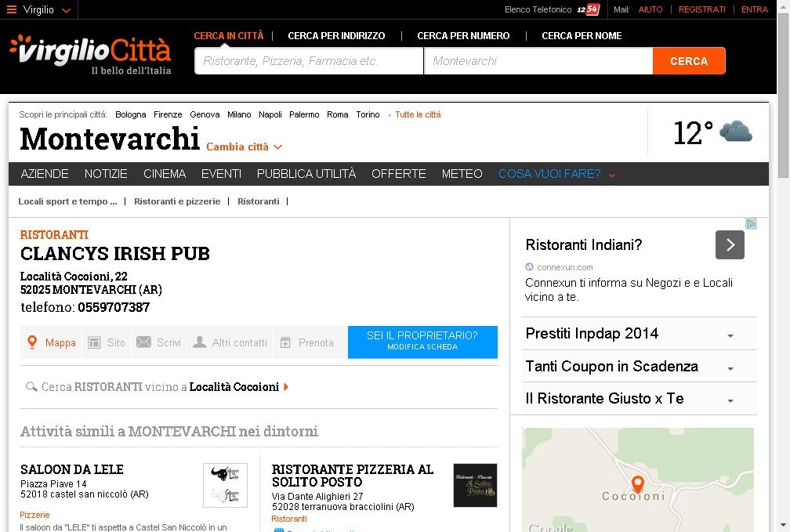
Task: Open the Ristoranti Indiani? ad headline
Action: click(x=583, y=244)
